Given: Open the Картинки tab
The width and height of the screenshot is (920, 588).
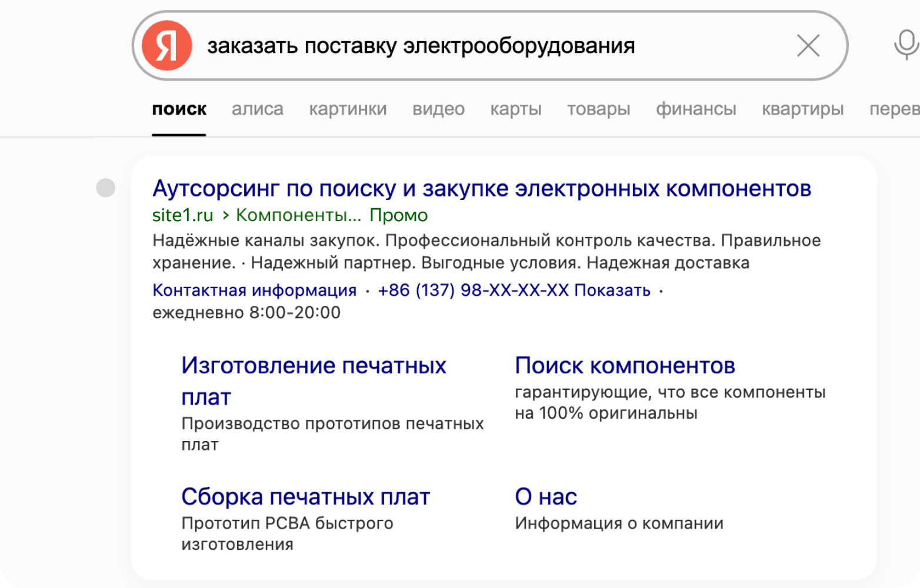Looking at the screenshot, I should 348,109.
